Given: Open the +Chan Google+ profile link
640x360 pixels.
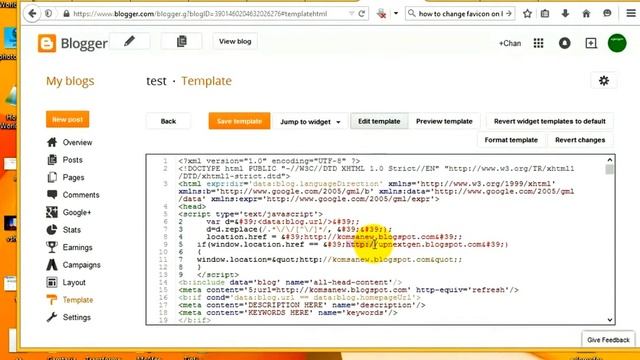Looking at the screenshot, I should pos(510,43).
